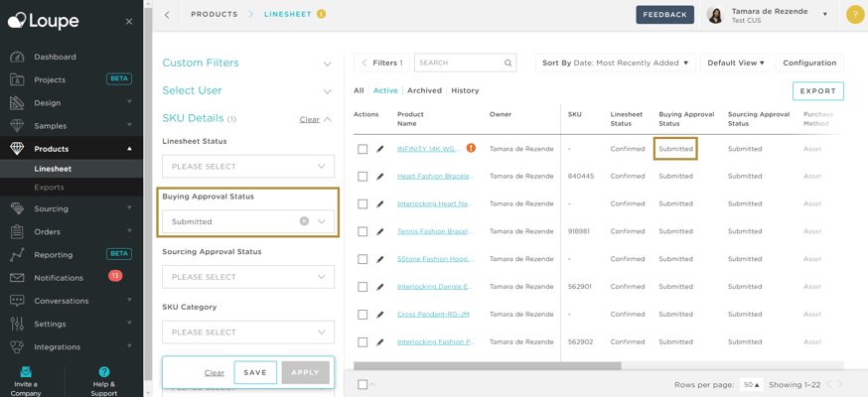868x397 pixels.
Task: Click the orange warning icon on INFINITY 14K row
Action: (x=471, y=148)
